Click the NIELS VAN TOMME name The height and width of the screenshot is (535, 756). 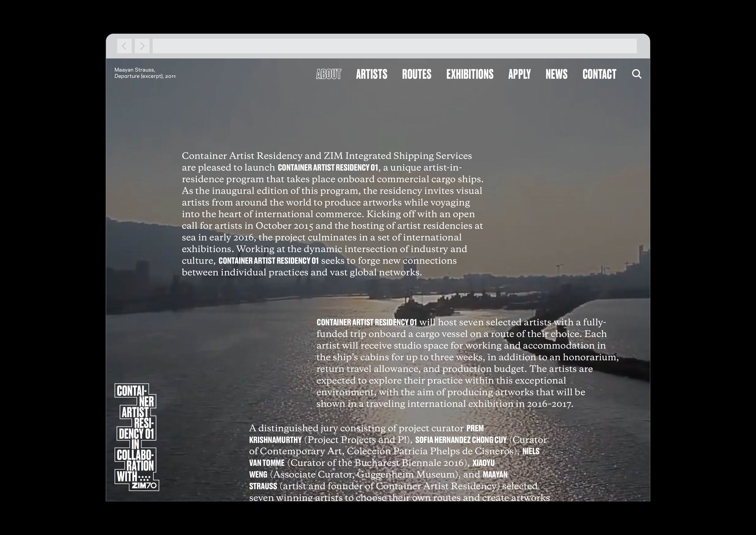pos(267,463)
